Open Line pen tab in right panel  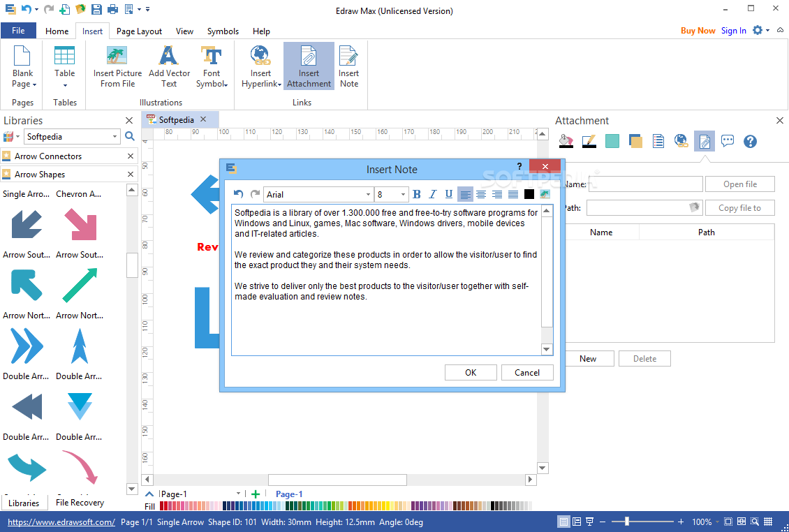(x=589, y=142)
